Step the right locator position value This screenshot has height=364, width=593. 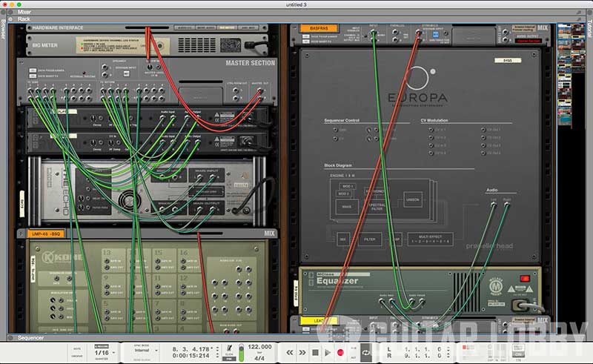[448, 356]
